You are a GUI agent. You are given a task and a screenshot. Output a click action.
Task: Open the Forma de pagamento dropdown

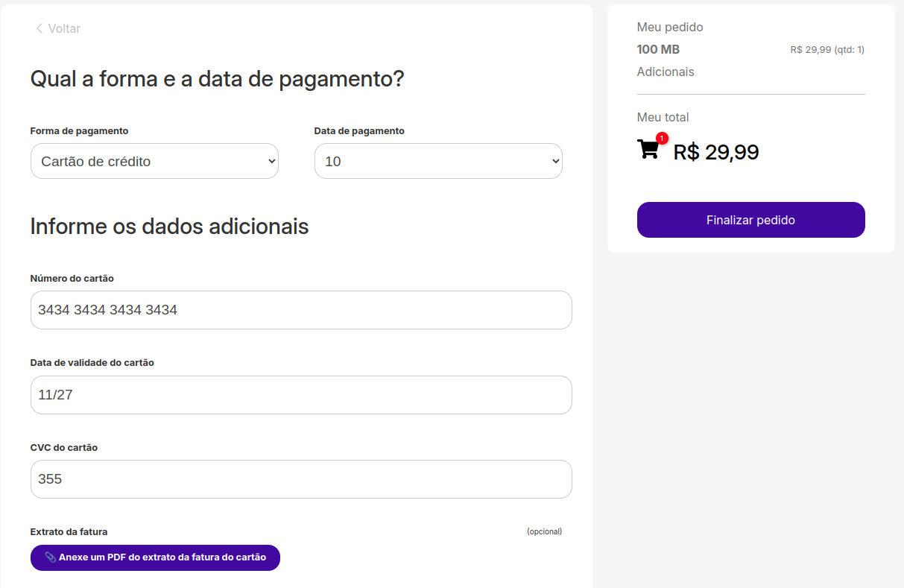point(154,161)
